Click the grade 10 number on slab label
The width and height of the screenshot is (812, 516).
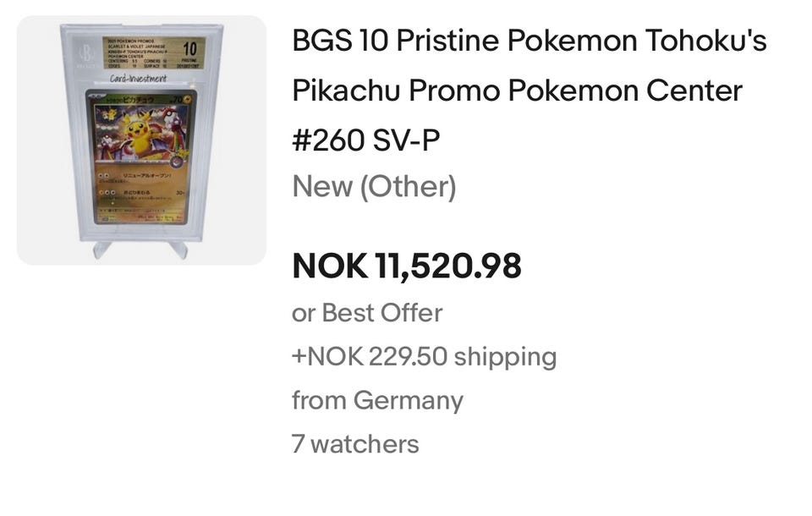[x=191, y=48]
